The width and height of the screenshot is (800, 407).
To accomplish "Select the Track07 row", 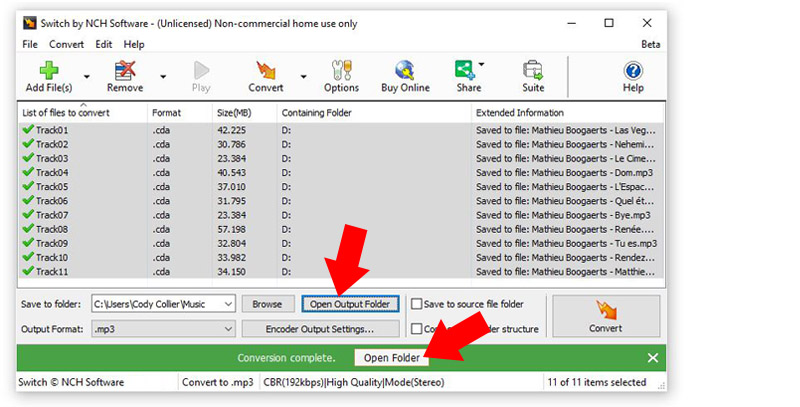I will click(x=341, y=215).
